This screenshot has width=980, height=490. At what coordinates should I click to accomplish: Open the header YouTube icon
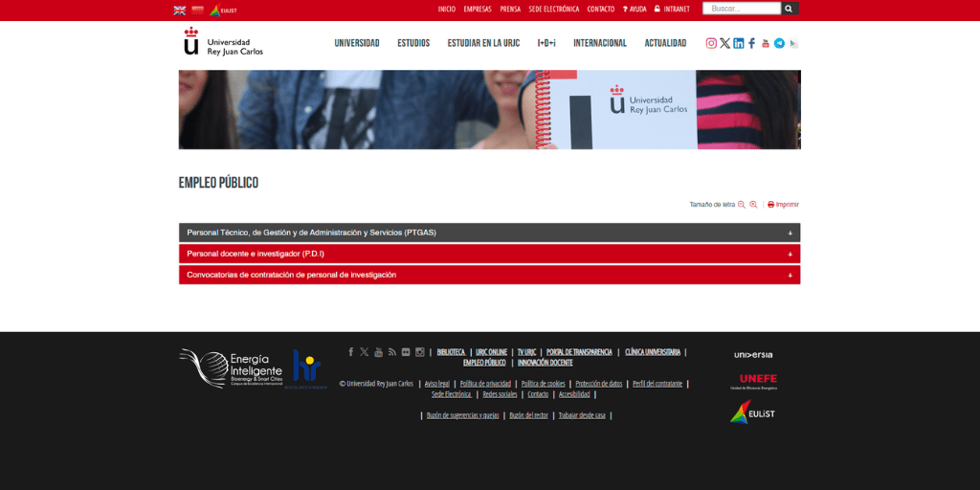[766, 43]
